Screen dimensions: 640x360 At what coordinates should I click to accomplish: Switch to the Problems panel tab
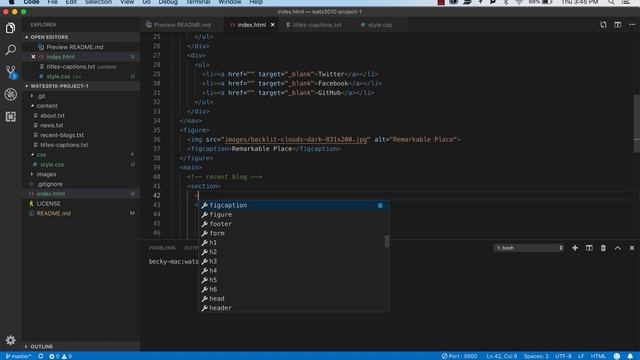pos(162,248)
